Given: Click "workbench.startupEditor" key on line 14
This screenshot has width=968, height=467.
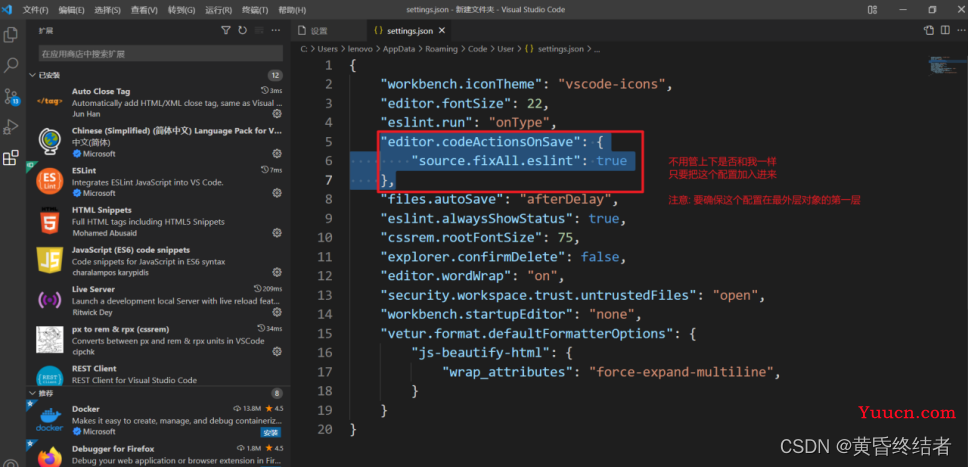Looking at the screenshot, I should click(478, 314).
